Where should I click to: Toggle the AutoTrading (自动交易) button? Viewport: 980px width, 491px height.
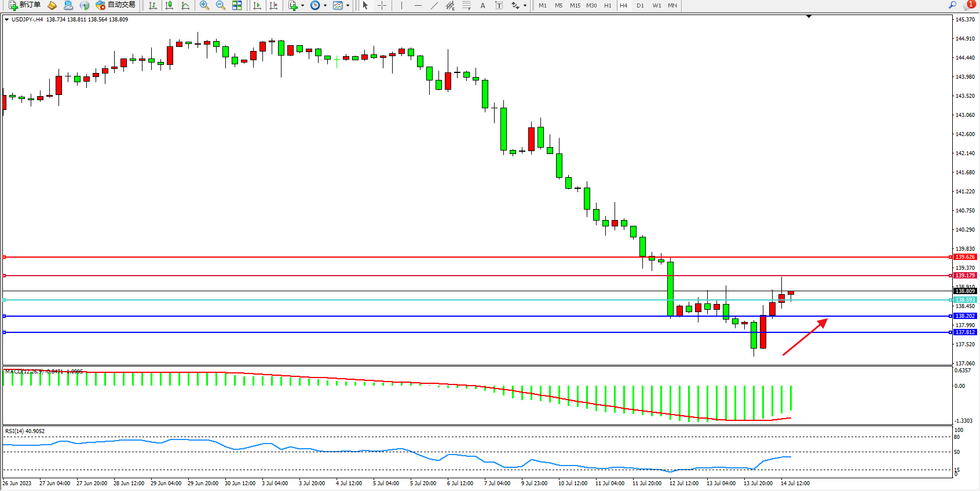coord(116,5)
